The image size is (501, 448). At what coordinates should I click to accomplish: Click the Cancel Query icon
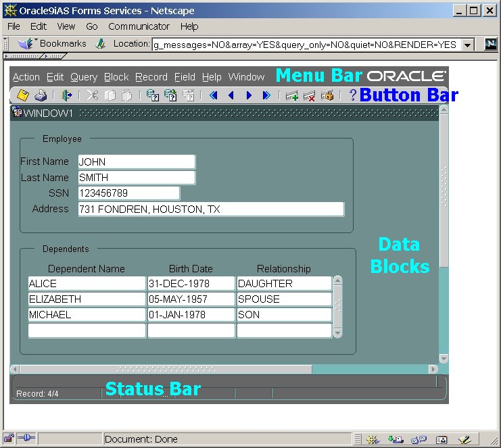tap(188, 95)
